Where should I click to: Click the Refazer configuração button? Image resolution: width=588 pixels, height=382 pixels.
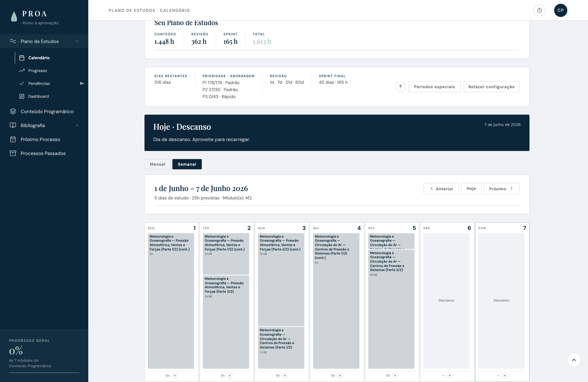click(491, 87)
